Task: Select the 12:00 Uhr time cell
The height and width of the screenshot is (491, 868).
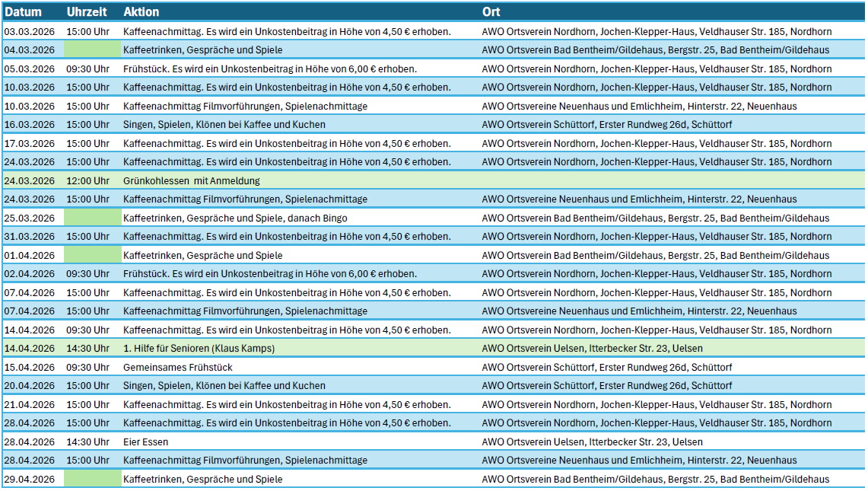Action: pyautogui.click(x=87, y=180)
